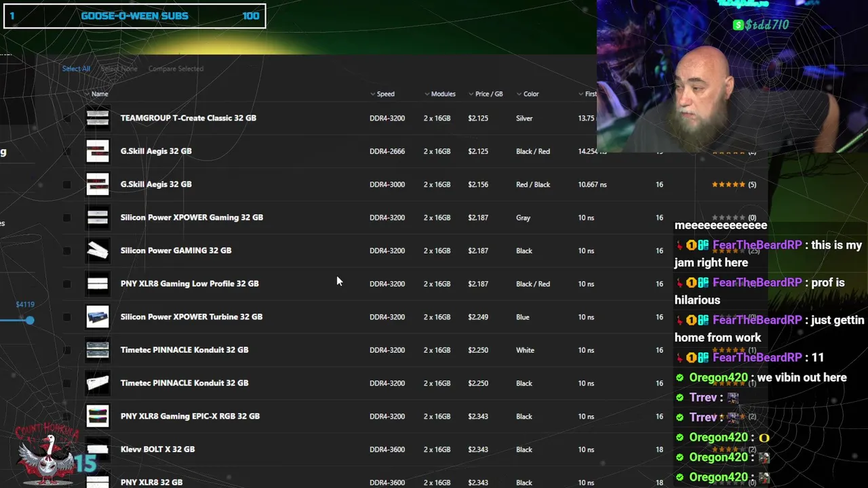868x488 pixels.
Task: Click the Red / Black color cell
Action: 533,184
